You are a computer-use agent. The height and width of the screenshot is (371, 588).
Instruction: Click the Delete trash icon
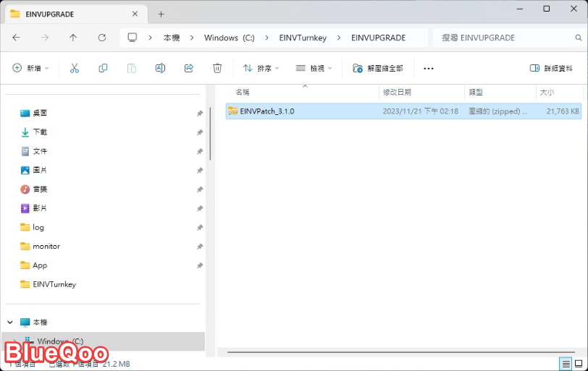(x=217, y=68)
